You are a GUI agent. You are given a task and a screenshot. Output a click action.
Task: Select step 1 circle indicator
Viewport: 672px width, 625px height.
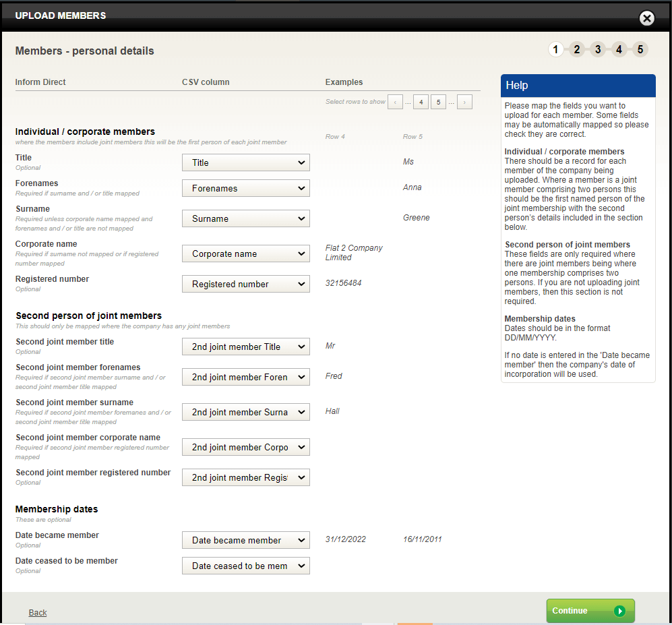pos(555,49)
